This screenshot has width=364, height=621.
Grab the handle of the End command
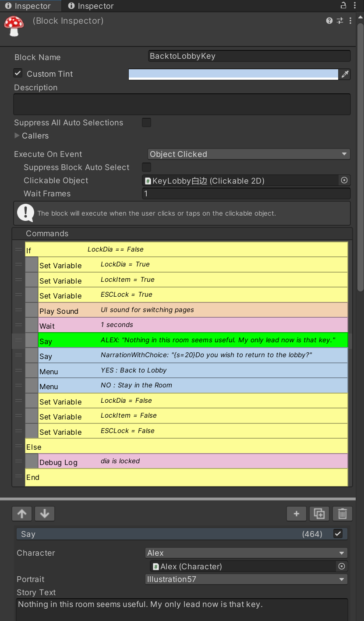pos(18,476)
